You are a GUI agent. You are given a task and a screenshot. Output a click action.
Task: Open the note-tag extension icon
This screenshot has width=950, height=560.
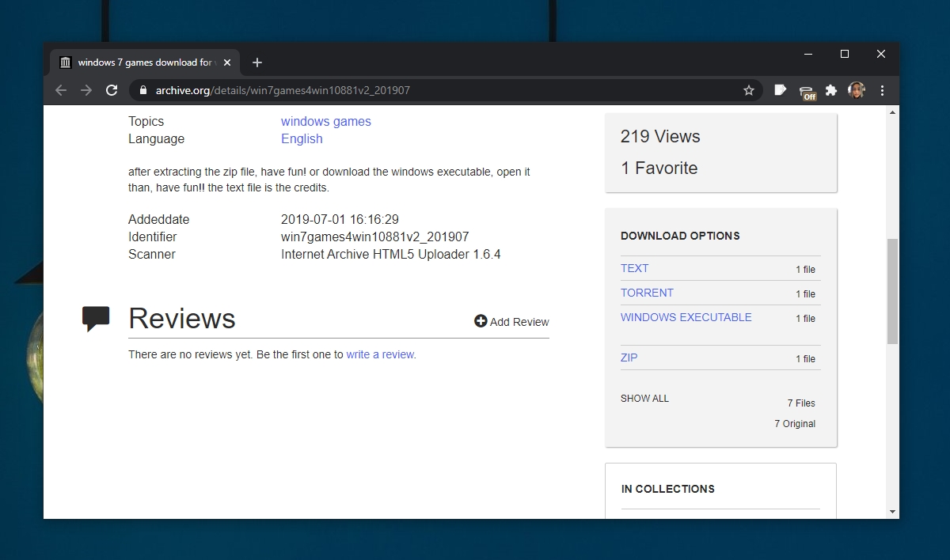pos(781,90)
